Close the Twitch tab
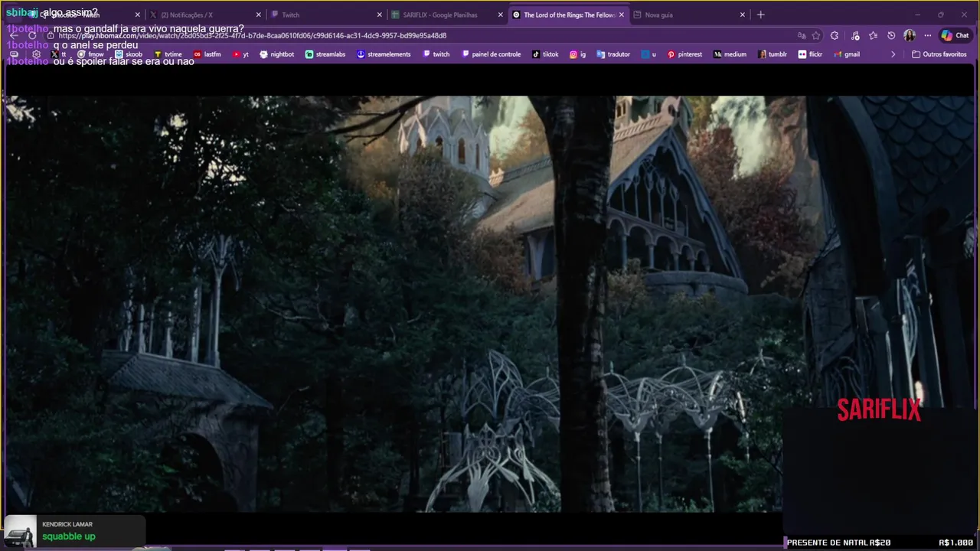Screen dimensions: 980x551 coord(379,15)
